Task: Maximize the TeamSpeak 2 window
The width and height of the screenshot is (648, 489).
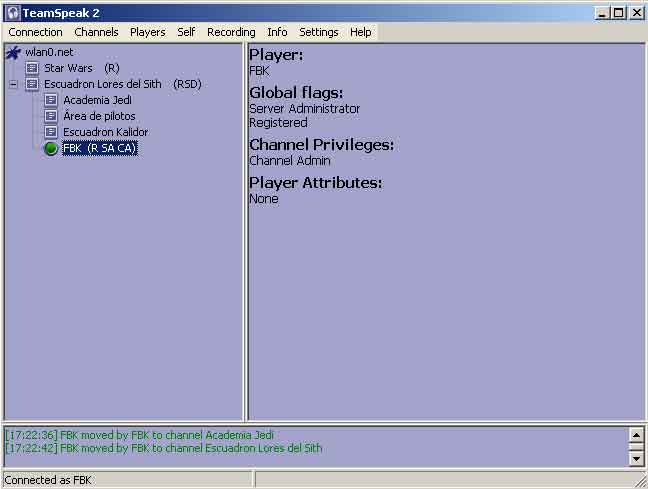Action: 619,13
